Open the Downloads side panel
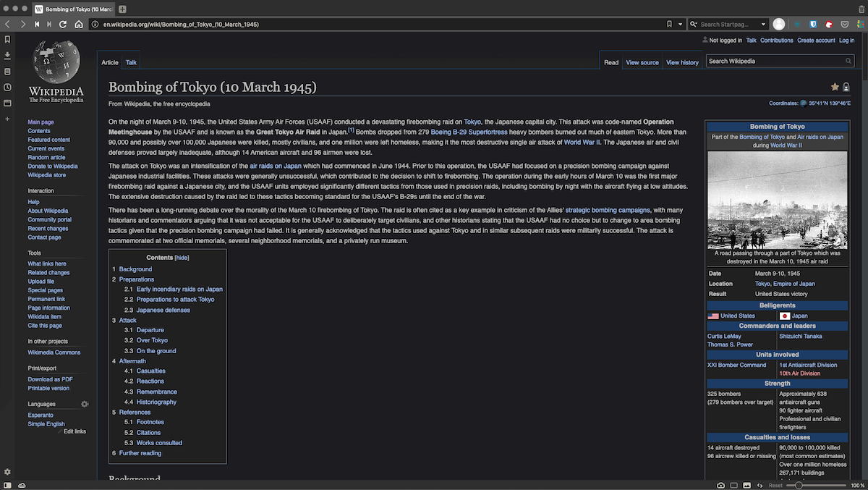 click(7, 55)
